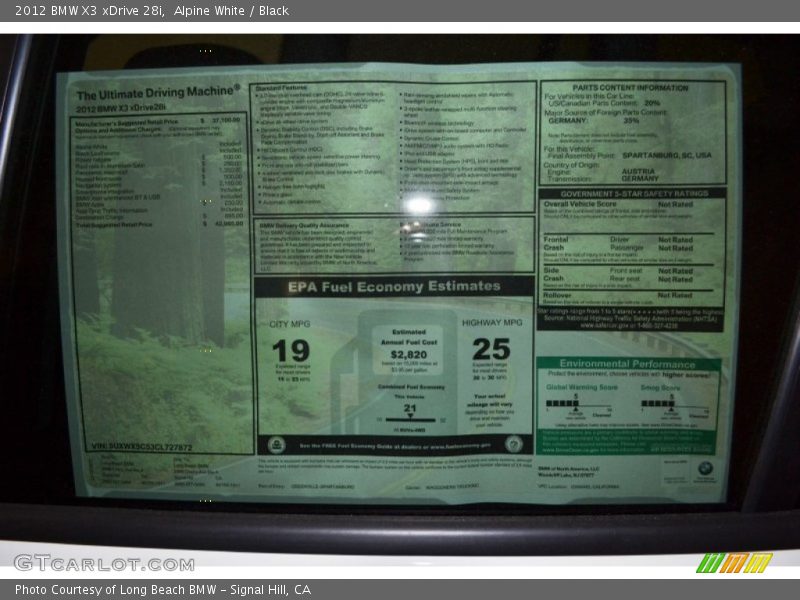Click 'BMW Delivery Quality Assurance' heading
This screenshot has height=600, width=800.
pos(304,225)
